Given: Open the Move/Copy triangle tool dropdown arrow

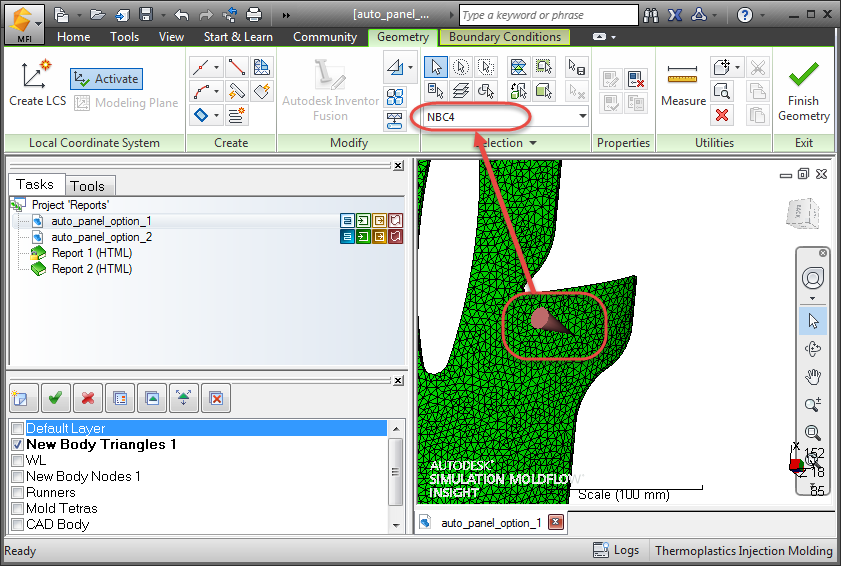Looking at the screenshot, I should 411,67.
